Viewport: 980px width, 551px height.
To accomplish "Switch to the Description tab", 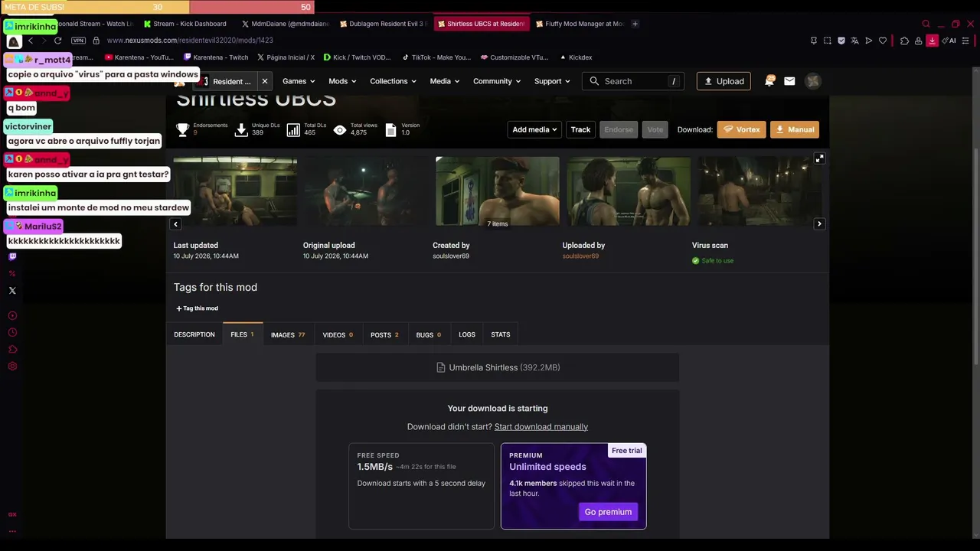I will point(194,334).
